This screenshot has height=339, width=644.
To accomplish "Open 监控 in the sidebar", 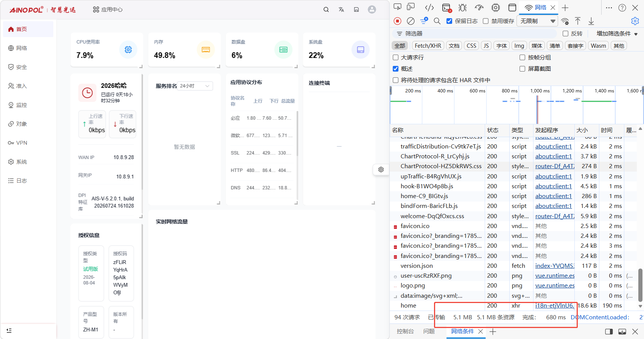I will [28, 105].
